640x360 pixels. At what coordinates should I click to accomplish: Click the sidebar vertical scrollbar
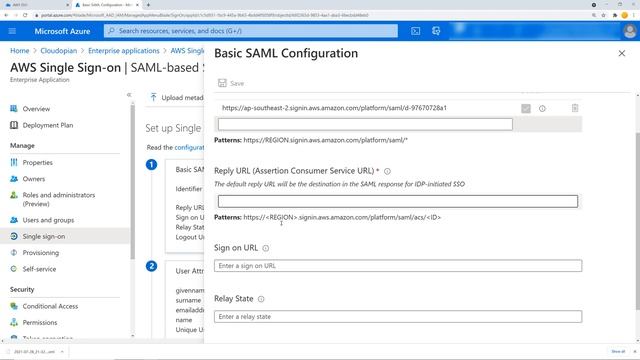132,182
